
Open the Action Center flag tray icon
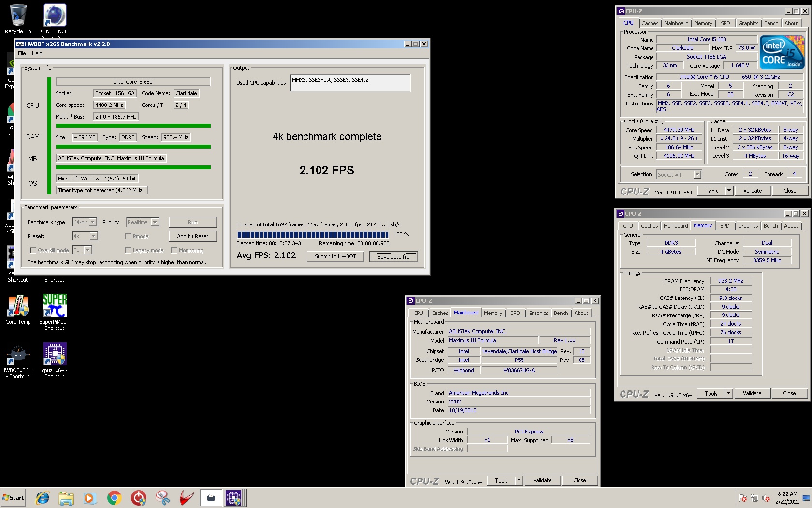click(743, 498)
